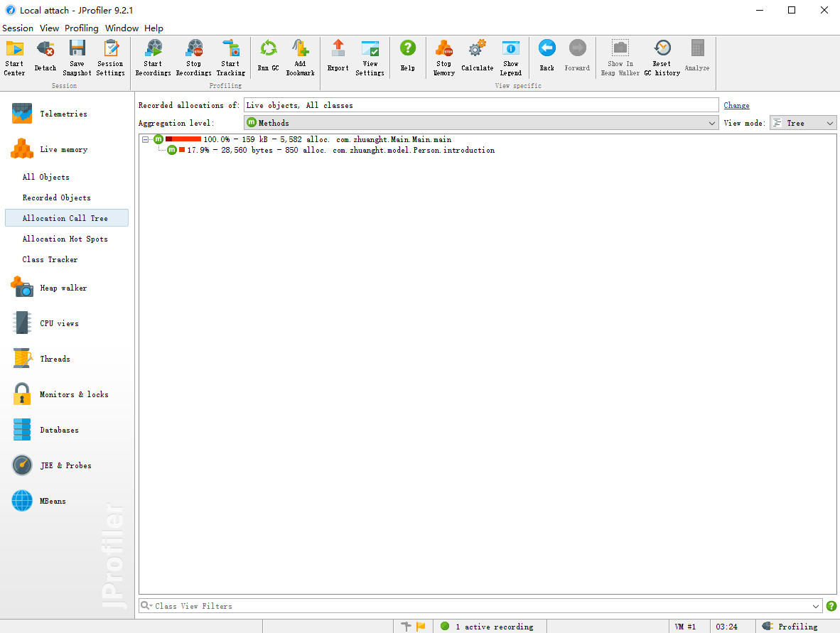Stop Memory recording from the toolbar
The width and height of the screenshot is (840, 633).
[444, 49]
